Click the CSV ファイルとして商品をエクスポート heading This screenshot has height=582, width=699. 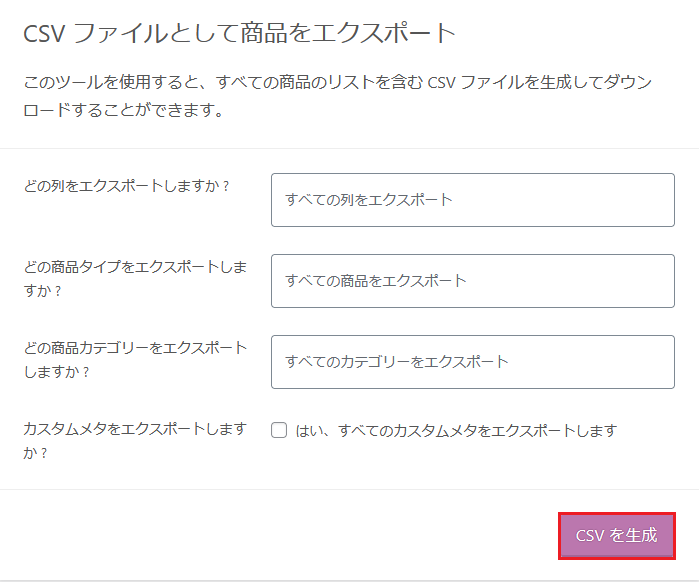[x=239, y=33]
